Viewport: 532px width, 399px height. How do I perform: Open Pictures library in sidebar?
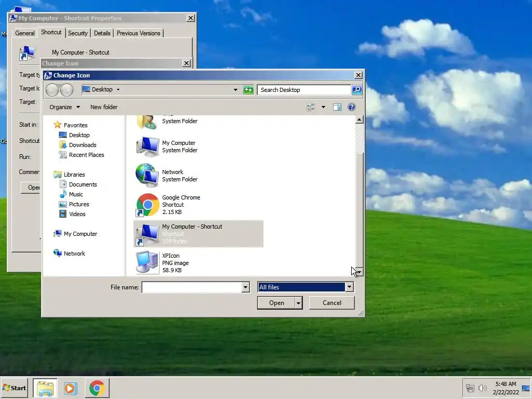pos(79,204)
